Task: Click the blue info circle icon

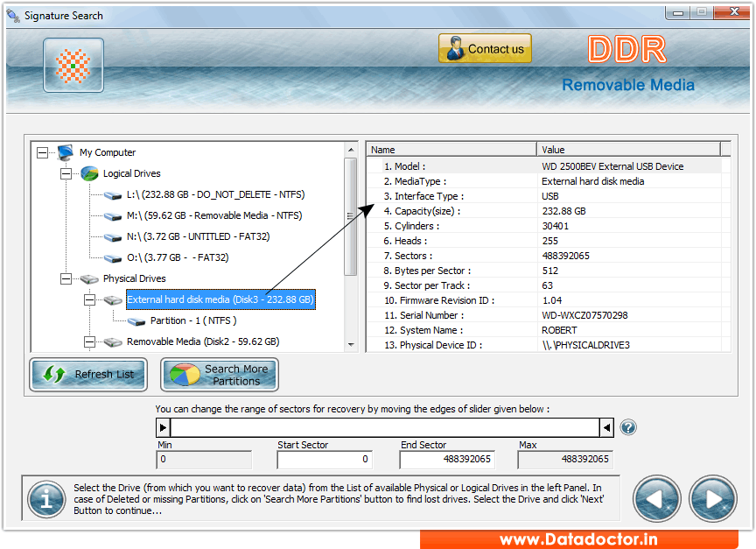Action: [45, 498]
